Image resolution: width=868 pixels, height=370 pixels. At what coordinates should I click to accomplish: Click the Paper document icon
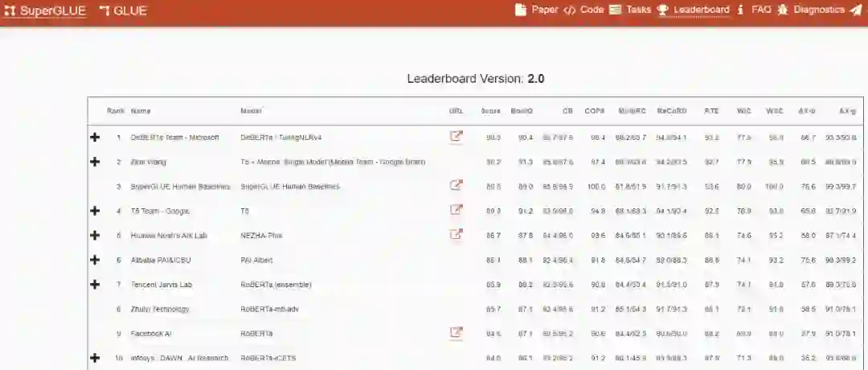[x=520, y=10]
